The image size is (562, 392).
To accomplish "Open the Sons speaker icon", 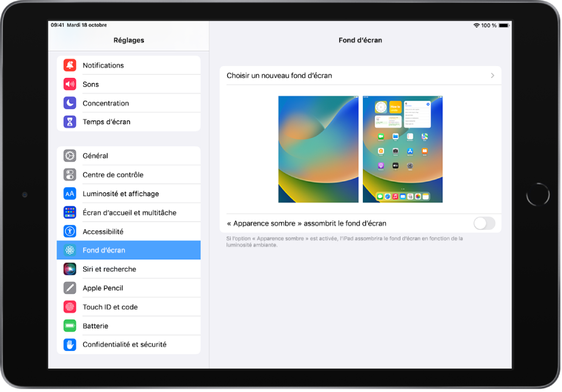I will point(70,84).
